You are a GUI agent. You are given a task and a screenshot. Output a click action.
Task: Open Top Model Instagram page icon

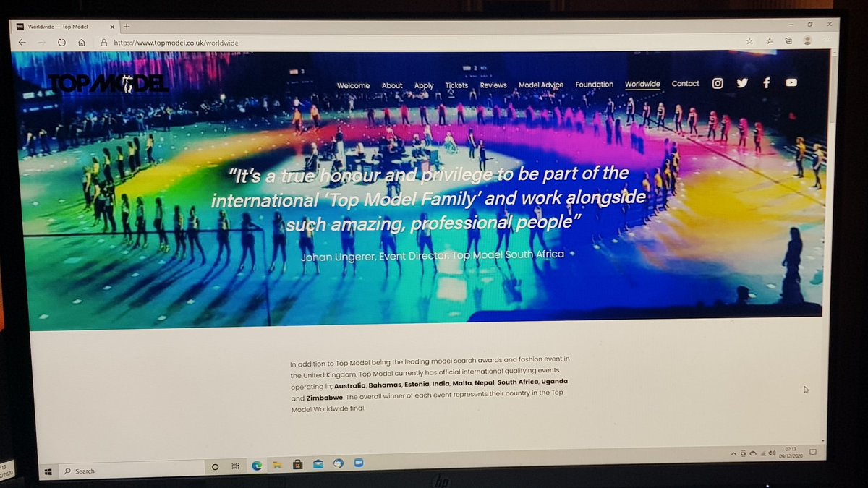(718, 83)
